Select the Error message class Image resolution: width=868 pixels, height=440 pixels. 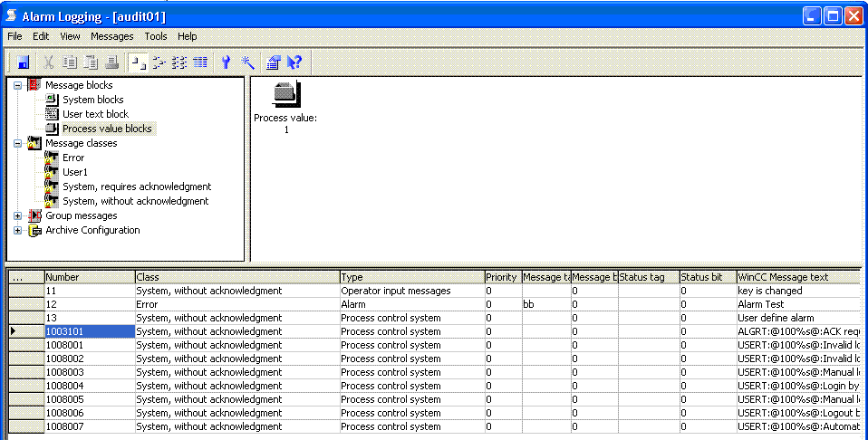[x=73, y=158]
